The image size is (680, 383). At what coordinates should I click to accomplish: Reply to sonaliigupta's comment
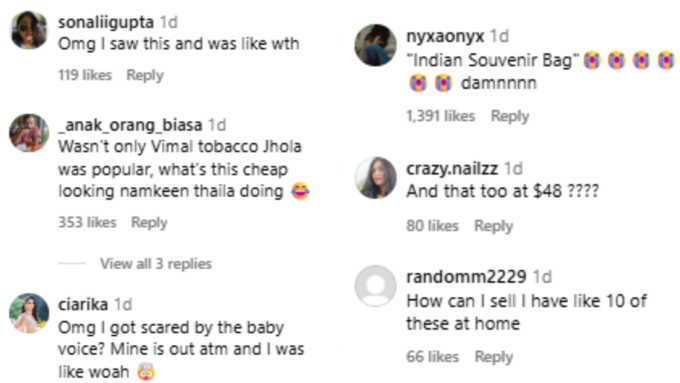[x=145, y=75]
